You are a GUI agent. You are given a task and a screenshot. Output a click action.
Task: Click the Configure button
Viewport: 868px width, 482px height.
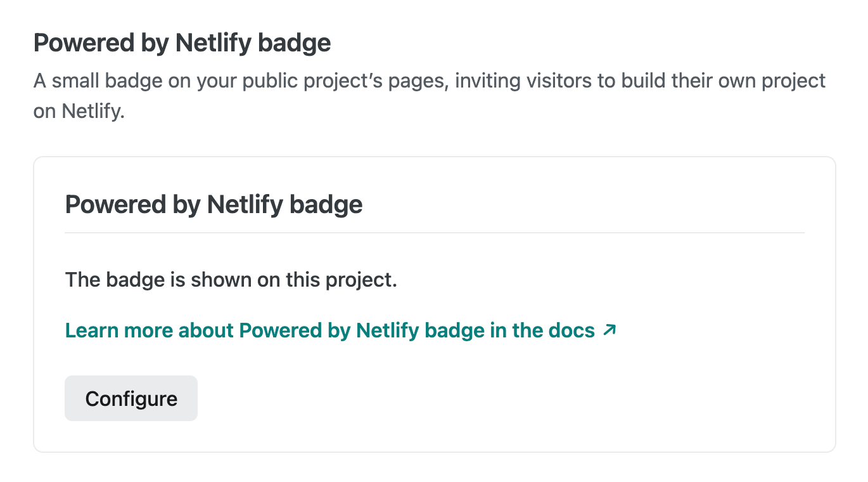[131, 398]
